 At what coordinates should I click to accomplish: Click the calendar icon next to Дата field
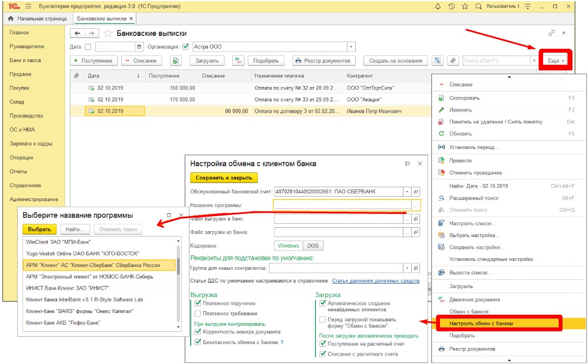click(x=140, y=47)
